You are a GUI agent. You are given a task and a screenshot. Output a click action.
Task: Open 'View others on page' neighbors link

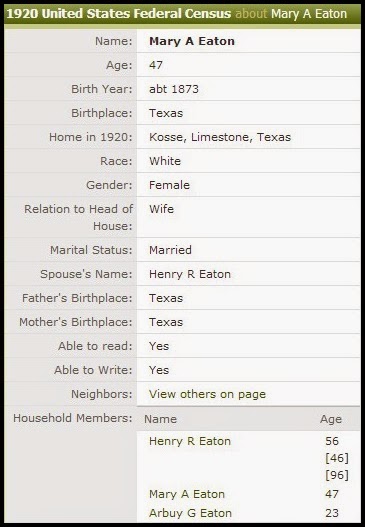[x=207, y=394]
